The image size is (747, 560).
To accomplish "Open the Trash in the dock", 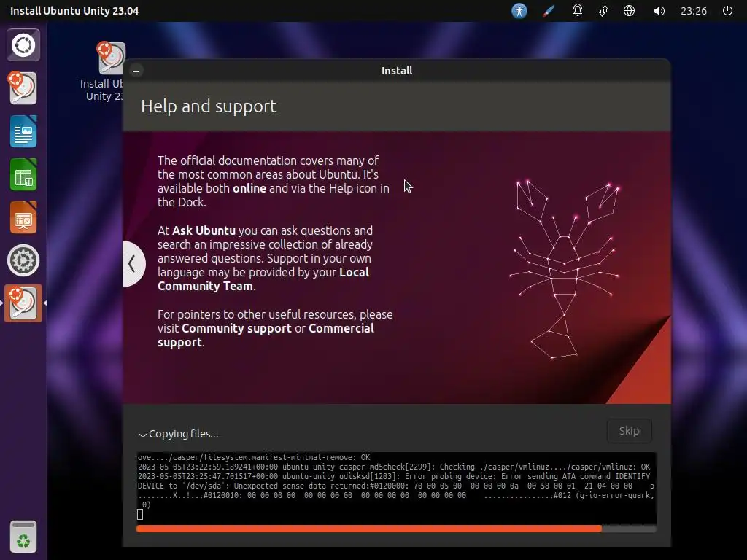I will (23, 537).
